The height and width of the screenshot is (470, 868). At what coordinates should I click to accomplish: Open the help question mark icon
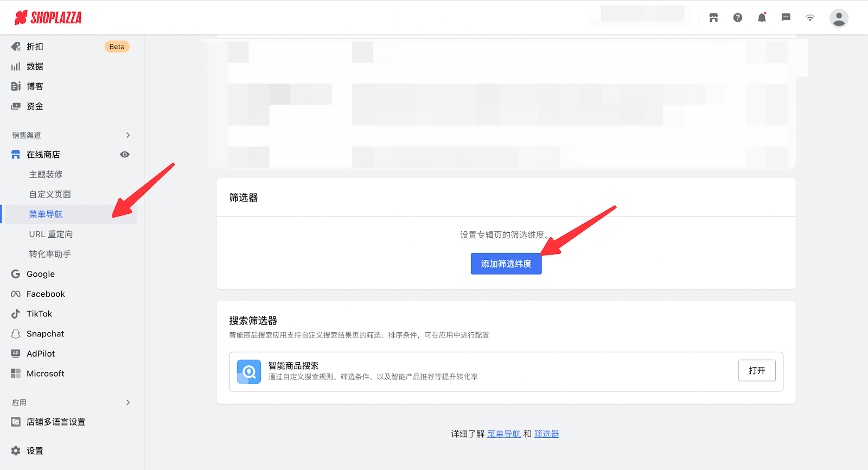point(738,18)
